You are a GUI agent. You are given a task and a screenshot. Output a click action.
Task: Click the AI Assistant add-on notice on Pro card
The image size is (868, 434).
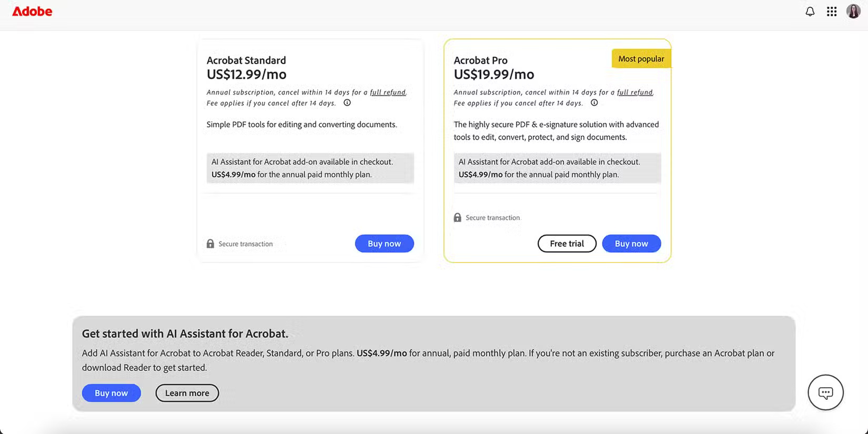point(557,168)
